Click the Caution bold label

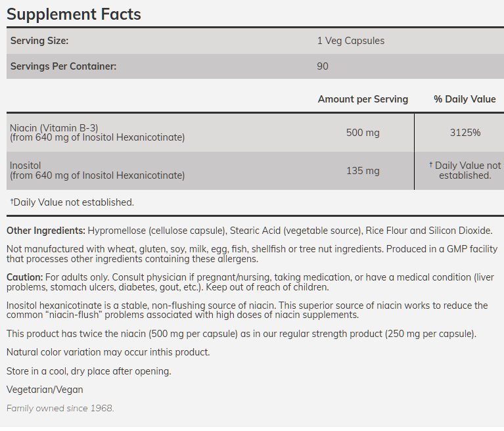[24, 277]
